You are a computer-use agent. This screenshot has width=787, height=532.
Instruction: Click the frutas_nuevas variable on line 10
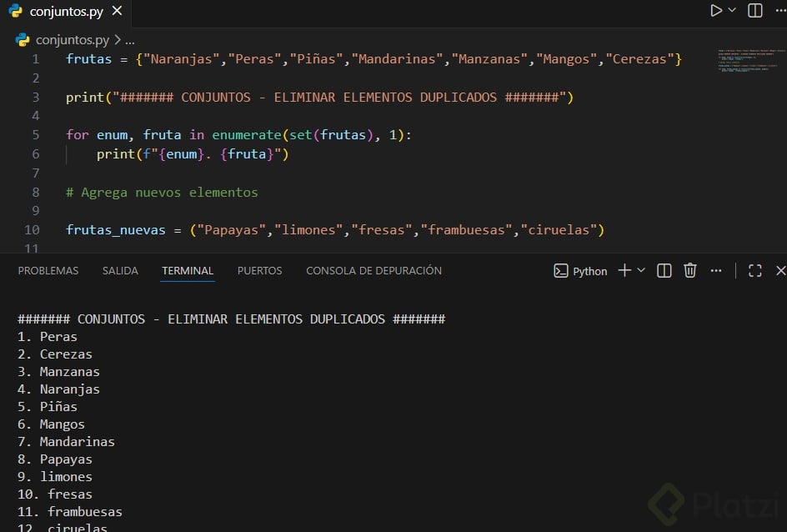(116, 230)
